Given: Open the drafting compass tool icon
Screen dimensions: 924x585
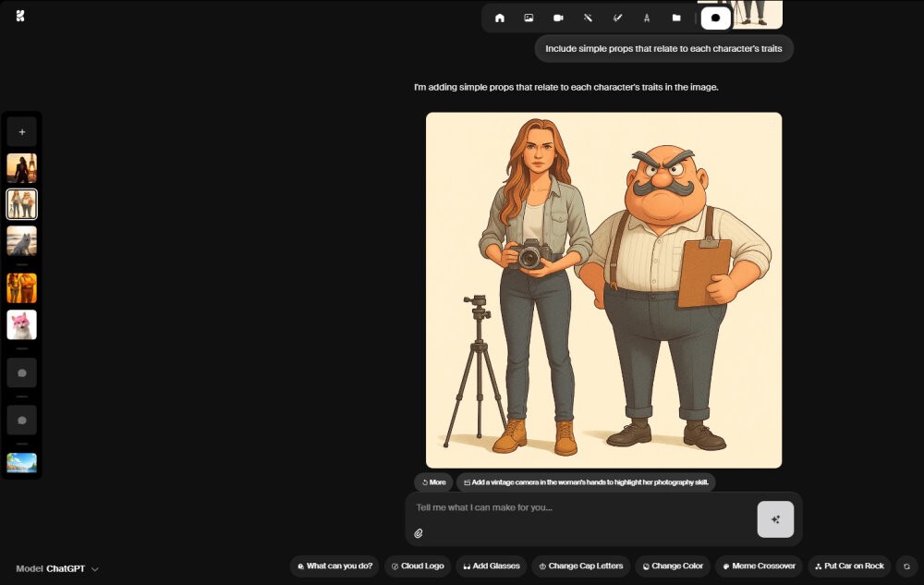Looking at the screenshot, I should coord(647,18).
